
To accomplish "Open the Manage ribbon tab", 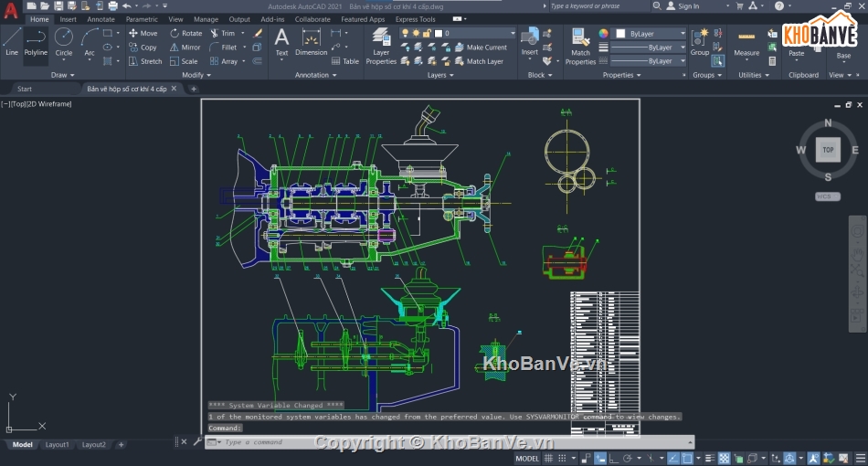I will [x=206, y=19].
